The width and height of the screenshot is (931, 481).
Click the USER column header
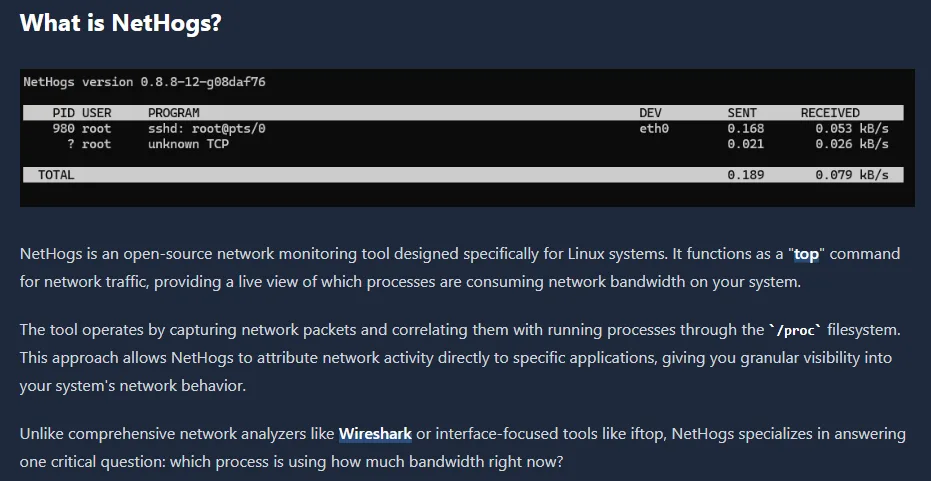pyautogui.click(x=97, y=113)
